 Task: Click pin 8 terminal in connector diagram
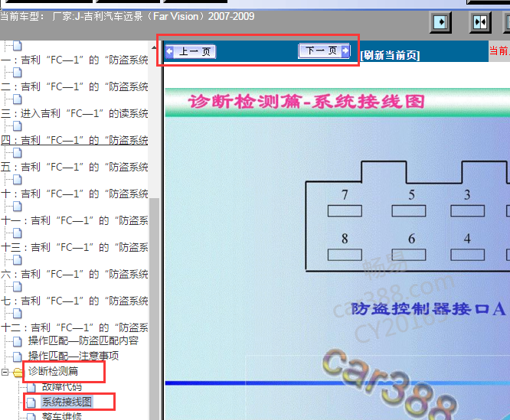click(345, 255)
